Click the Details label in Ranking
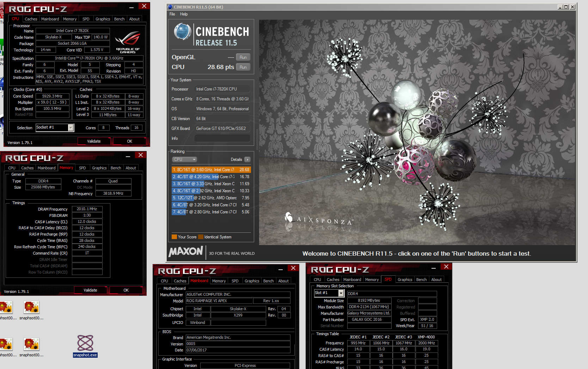The image size is (588, 369). 236,160
